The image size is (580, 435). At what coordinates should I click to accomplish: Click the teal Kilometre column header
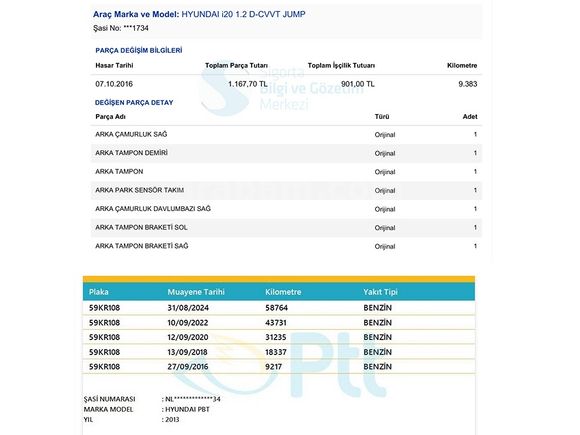283,292
